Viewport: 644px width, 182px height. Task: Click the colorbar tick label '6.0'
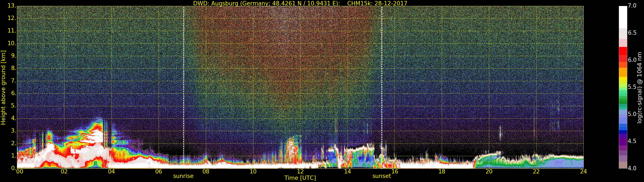(632, 60)
